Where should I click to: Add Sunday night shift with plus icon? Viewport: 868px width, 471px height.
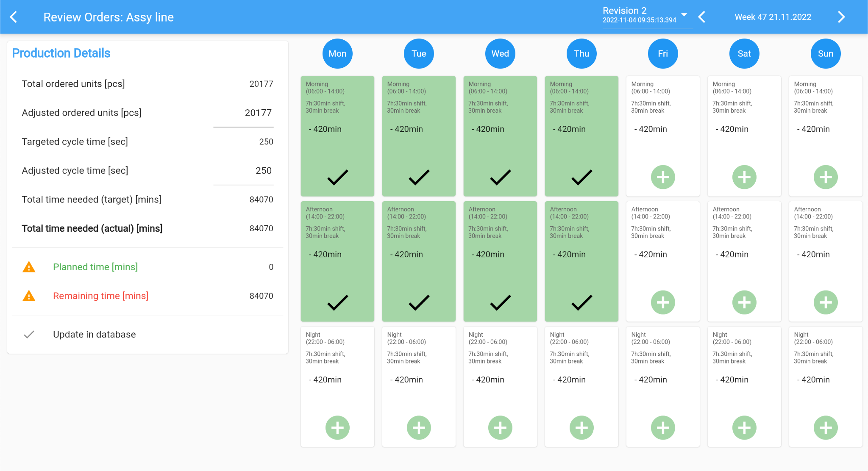tap(826, 428)
